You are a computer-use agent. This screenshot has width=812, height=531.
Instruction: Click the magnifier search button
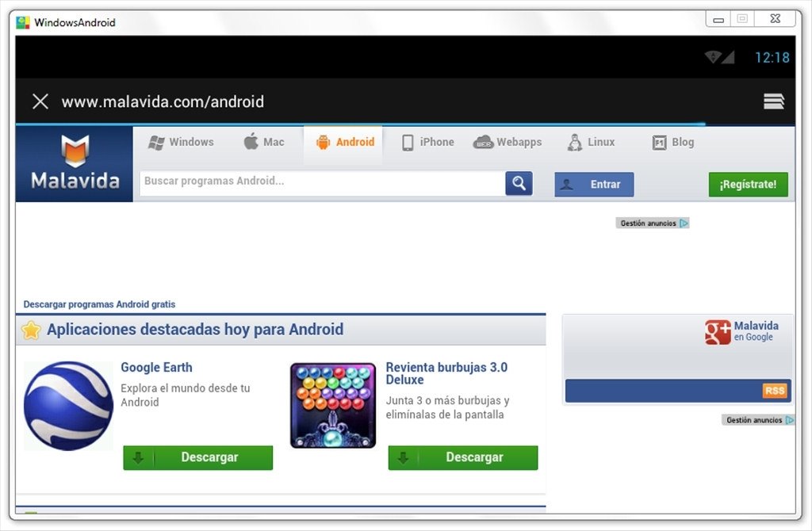coord(519,183)
